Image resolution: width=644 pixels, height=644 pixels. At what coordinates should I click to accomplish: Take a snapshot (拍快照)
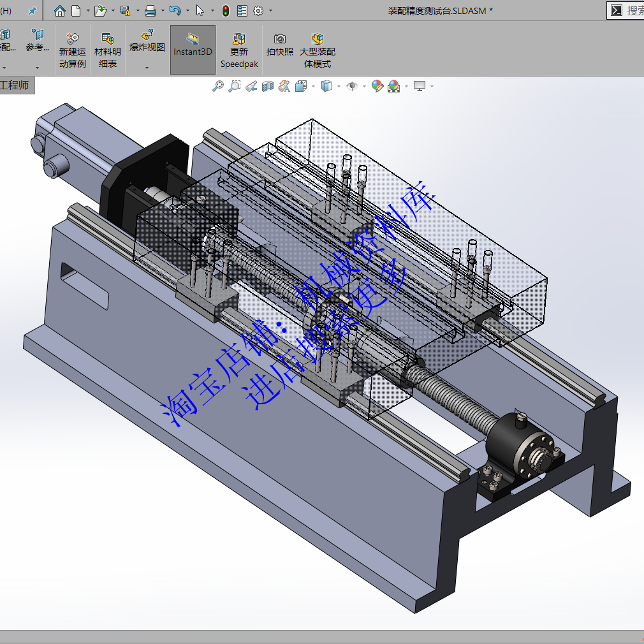pyautogui.click(x=280, y=45)
